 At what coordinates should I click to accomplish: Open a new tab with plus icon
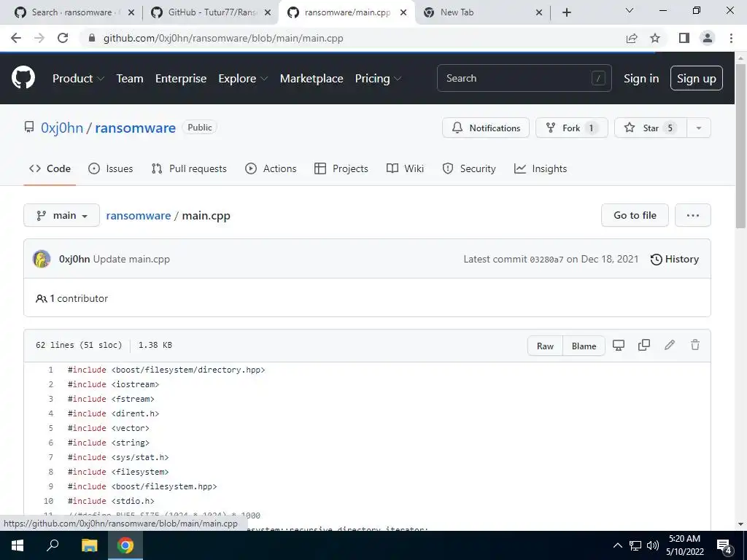(566, 12)
